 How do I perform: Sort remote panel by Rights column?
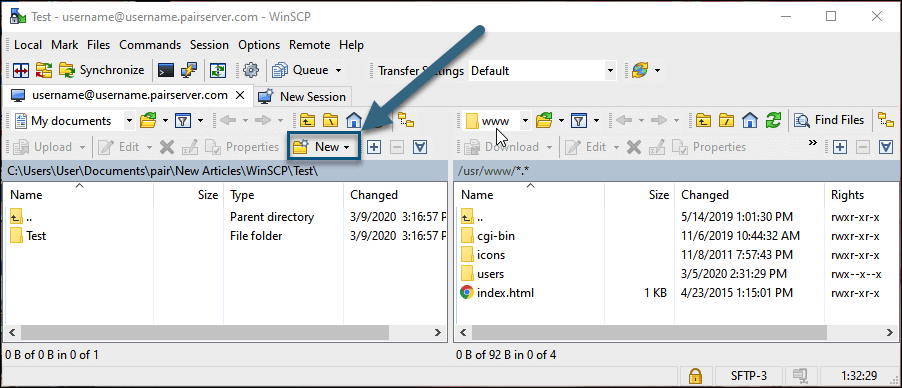[861, 195]
